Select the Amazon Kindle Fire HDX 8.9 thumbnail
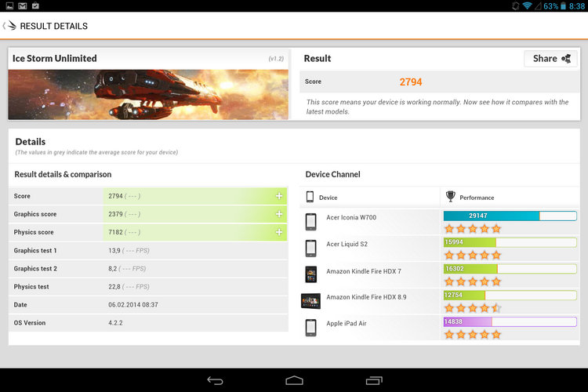 311,301
